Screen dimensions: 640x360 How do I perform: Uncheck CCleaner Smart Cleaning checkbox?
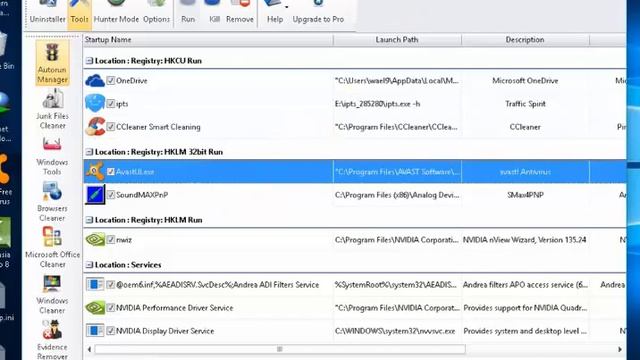pos(111,127)
